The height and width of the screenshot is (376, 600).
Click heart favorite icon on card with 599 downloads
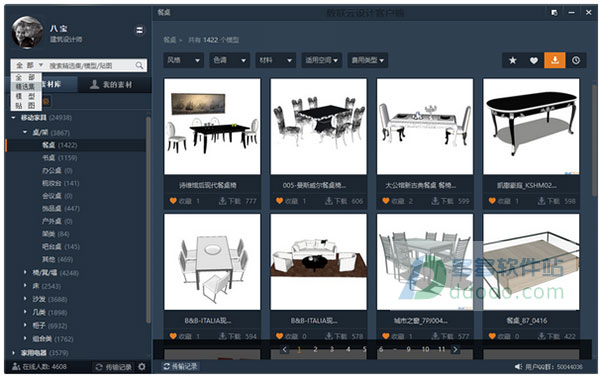click(386, 201)
